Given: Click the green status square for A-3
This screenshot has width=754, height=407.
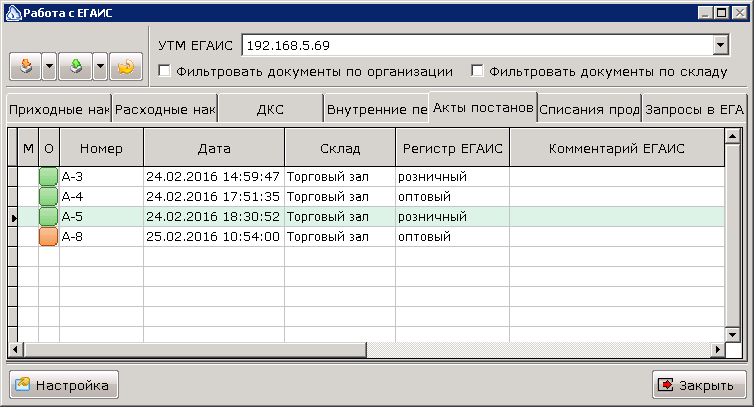Looking at the screenshot, I should pyautogui.click(x=49, y=177).
